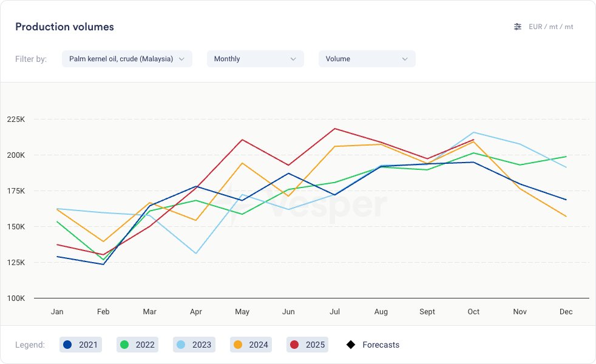Click the chevron on the Monthly dropdown
Screen dimensions: 596x364
(293, 59)
